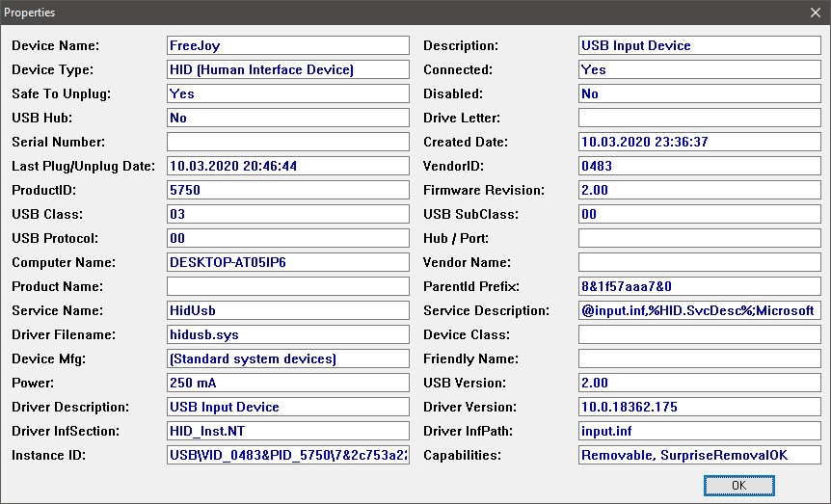Image resolution: width=831 pixels, height=504 pixels.
Task: Click the USB SubClass field
Action: (700, 214)
